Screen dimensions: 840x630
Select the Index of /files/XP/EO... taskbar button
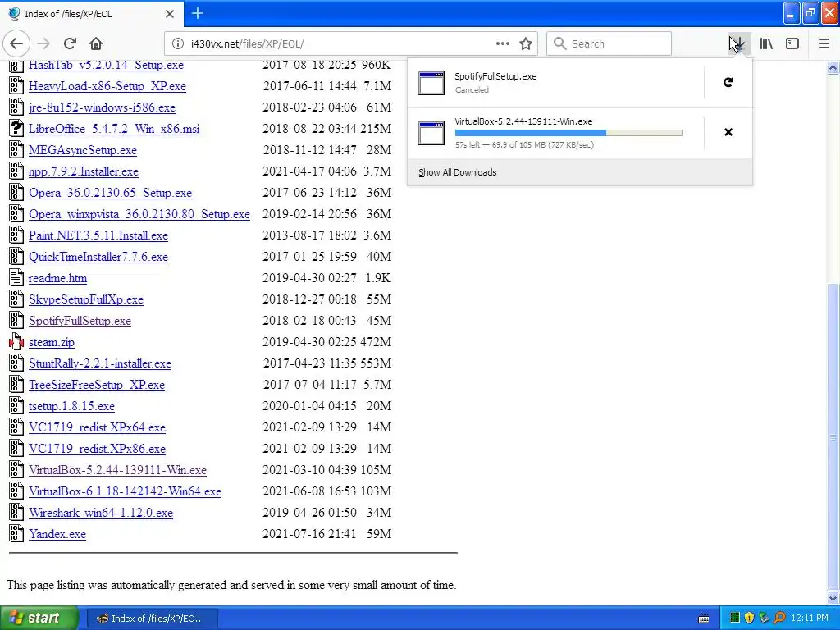pos(152,619)
